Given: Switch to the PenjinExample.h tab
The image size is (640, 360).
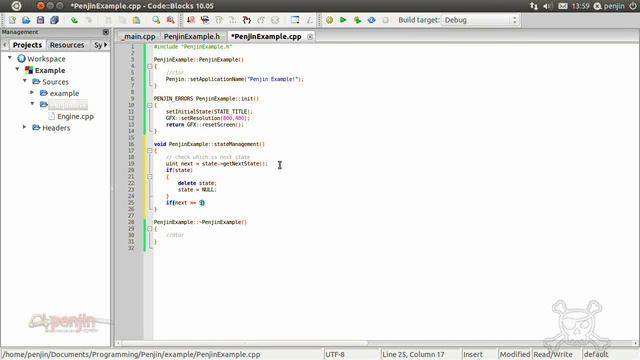Looking at the screenshot, I should tap(191, 36).
